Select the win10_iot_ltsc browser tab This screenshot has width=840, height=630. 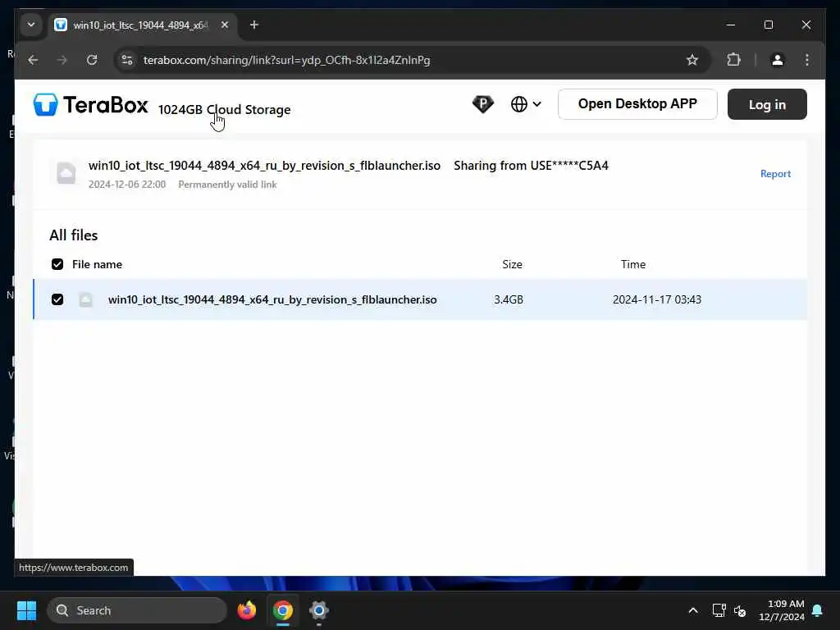[140, 25]
